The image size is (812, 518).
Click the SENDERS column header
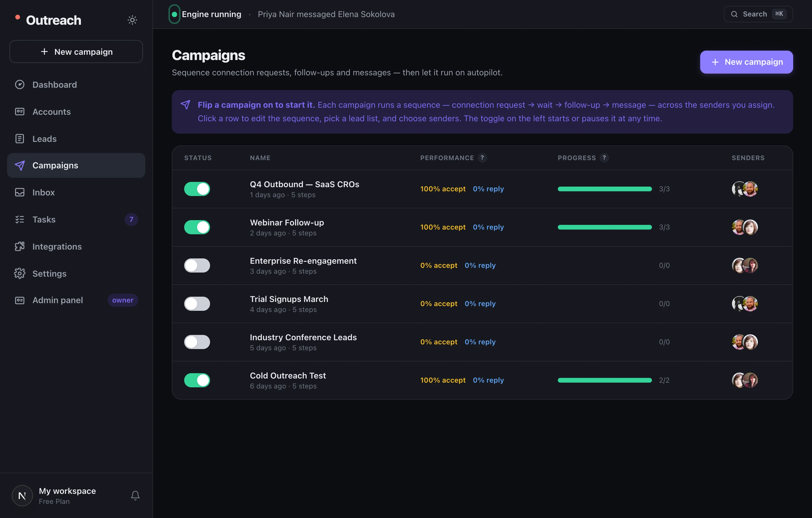748,158
